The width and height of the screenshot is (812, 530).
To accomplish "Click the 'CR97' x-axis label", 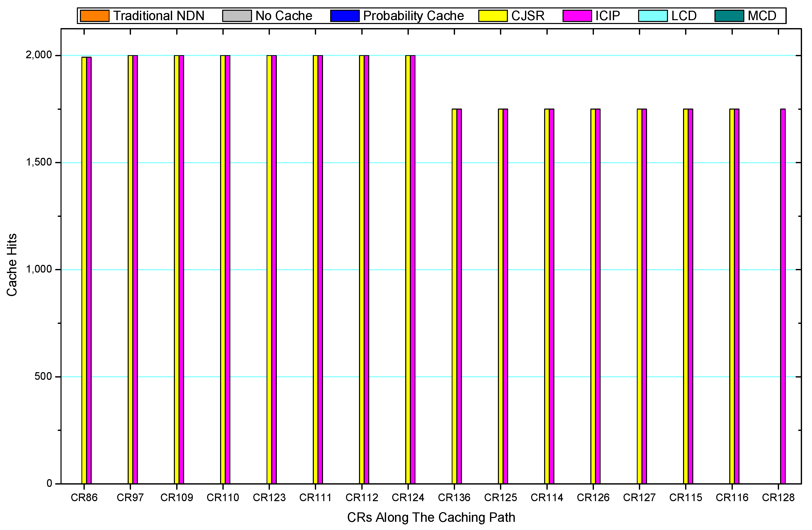I will tap(130, 498).
